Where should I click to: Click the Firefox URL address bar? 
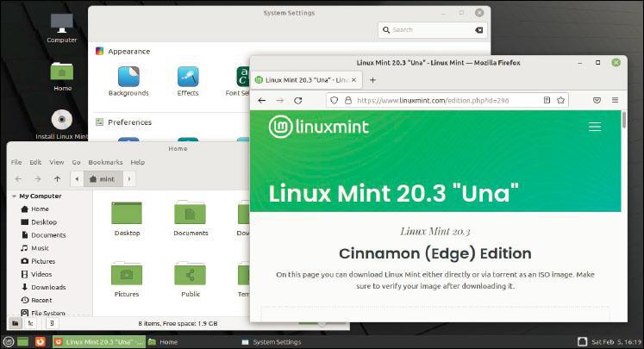[447, 100]
